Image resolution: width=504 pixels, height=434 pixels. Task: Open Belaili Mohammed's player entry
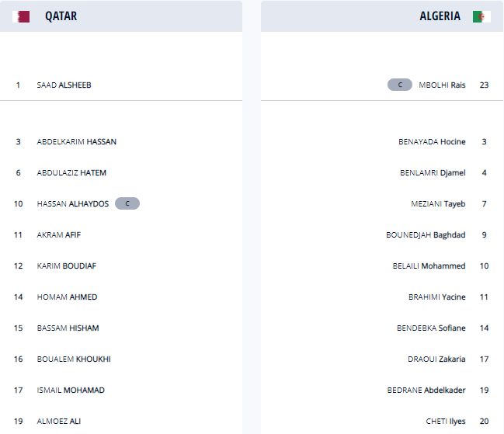429,266
